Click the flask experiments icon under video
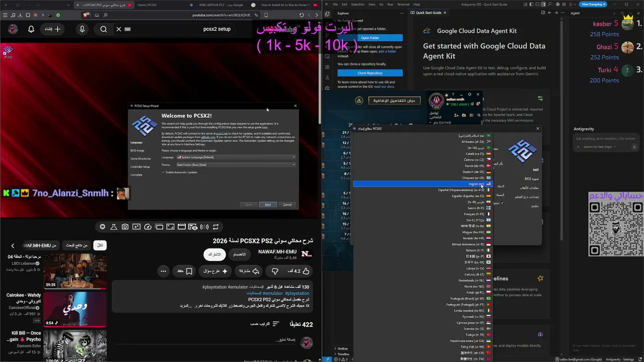Screen dimensions: 644x362 (x=114, y=227)
